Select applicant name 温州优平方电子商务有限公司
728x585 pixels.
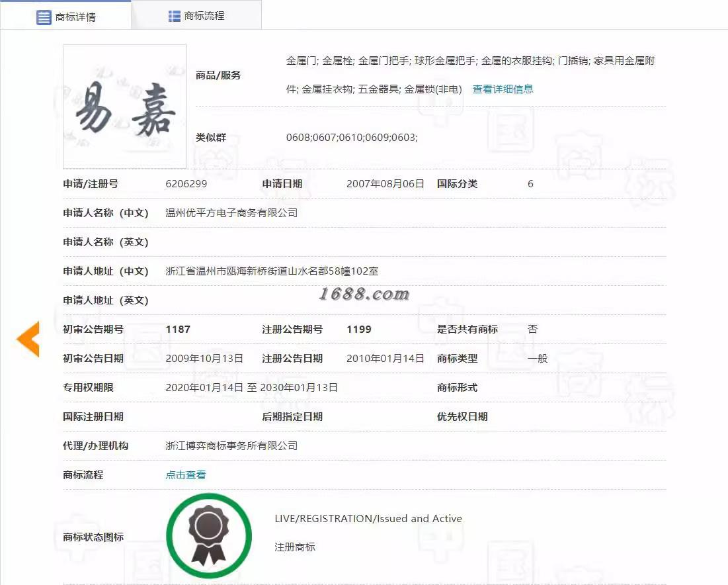point(231,213)
